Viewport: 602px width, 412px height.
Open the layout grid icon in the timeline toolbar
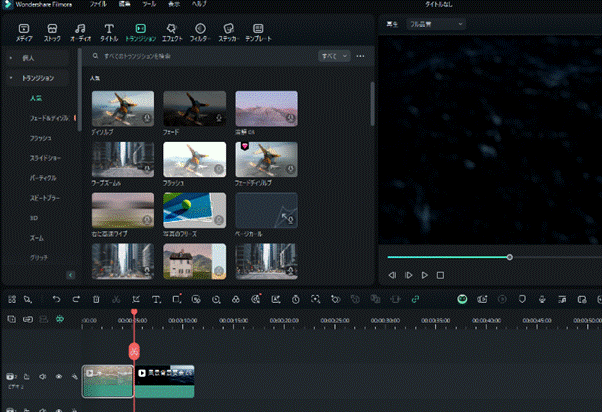click(12, 299)
